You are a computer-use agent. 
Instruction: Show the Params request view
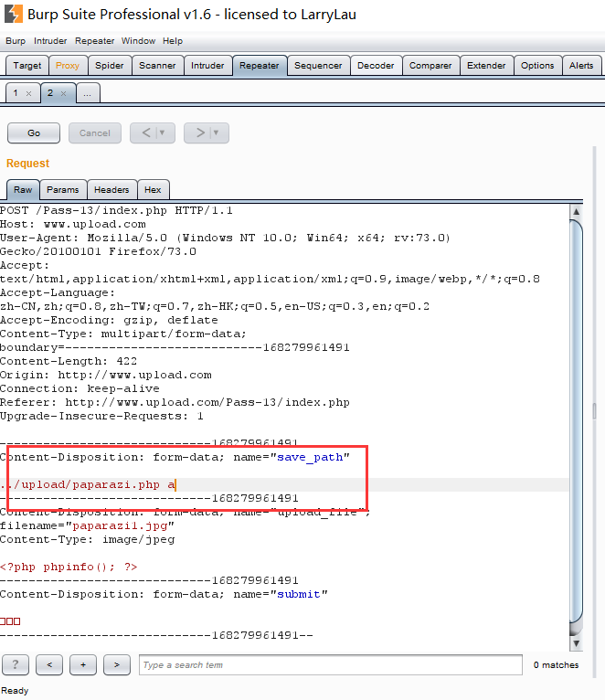[62, 190]
